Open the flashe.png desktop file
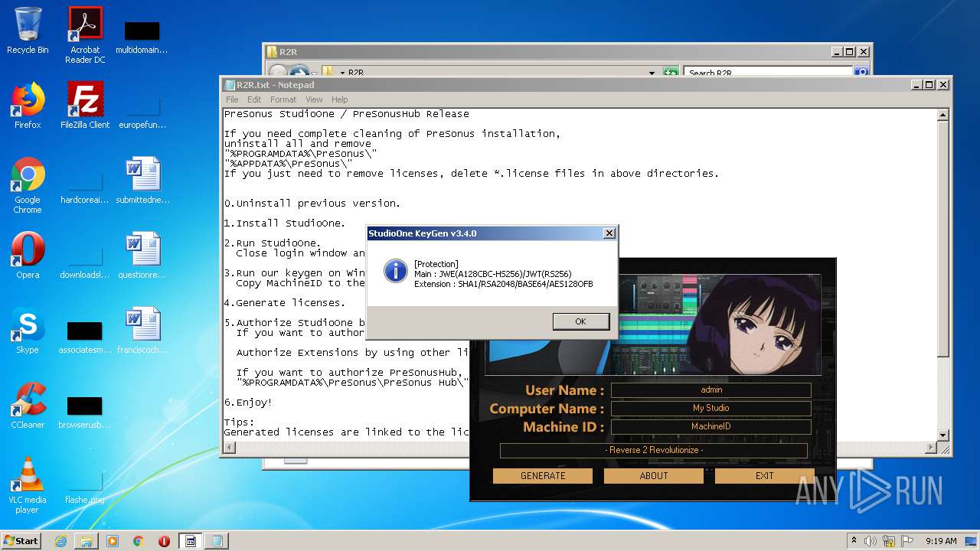Viewport: 980px width, 551px height. click(x=84, y=487)
